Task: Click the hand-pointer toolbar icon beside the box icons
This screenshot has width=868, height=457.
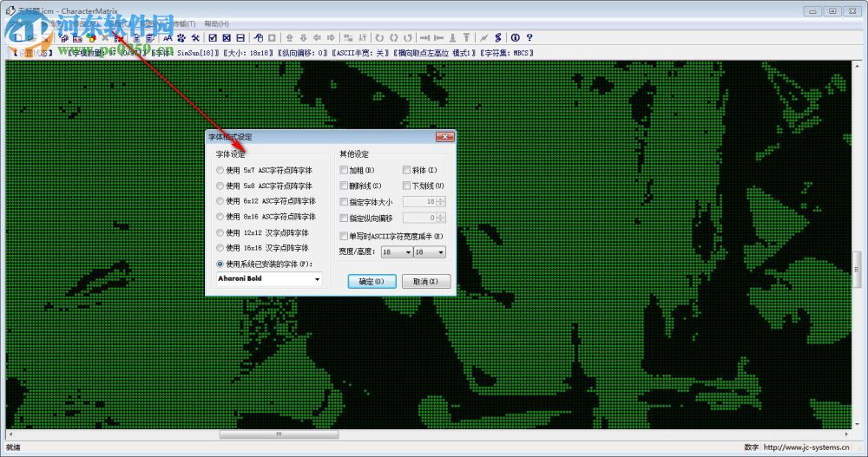Action: click(x=258, y=37)
